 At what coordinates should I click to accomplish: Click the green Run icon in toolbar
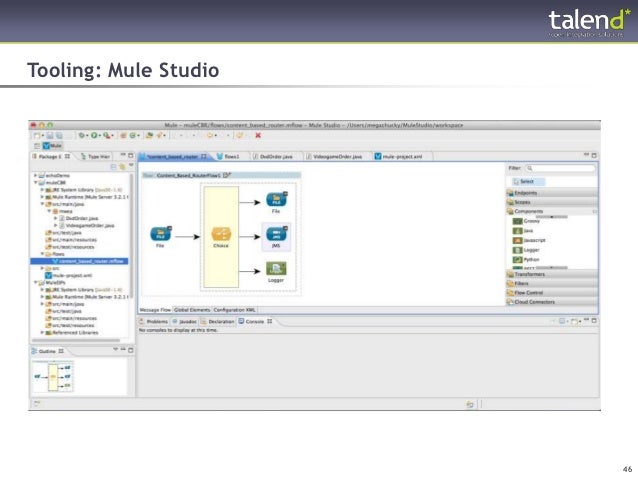[x=94, y=136]
